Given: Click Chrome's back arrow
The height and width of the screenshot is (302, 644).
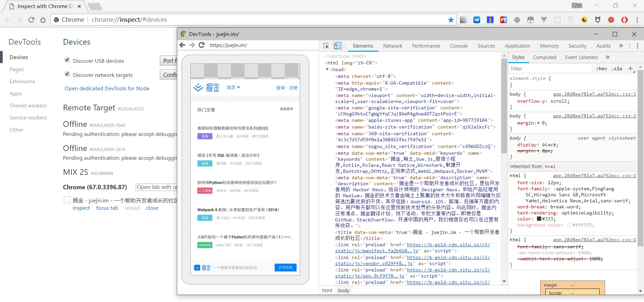Looking at the screenshot, I should click(x=8, y=20).
